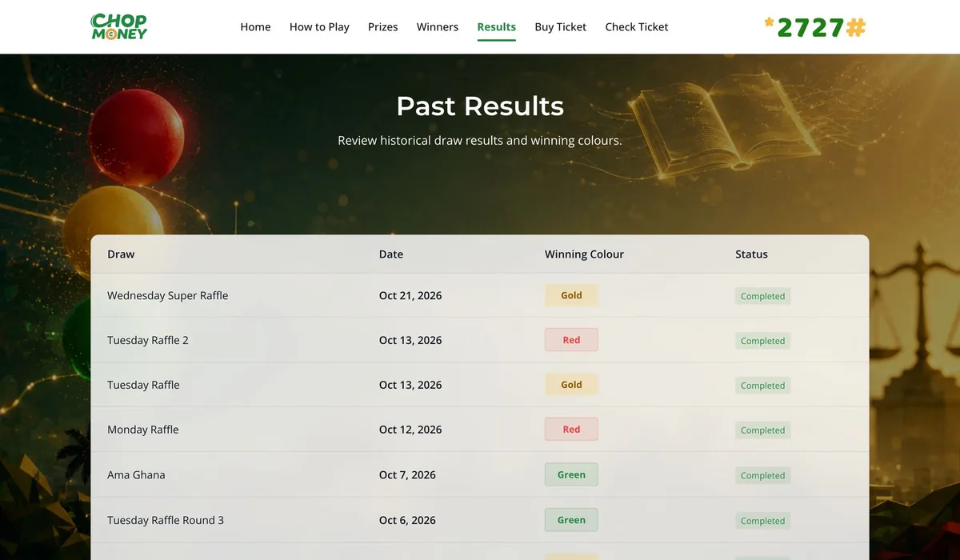Image resolution: width=960 pixels, height=560 pixels.
Task: Click the Chop Money logo
Action: [119, 26]
